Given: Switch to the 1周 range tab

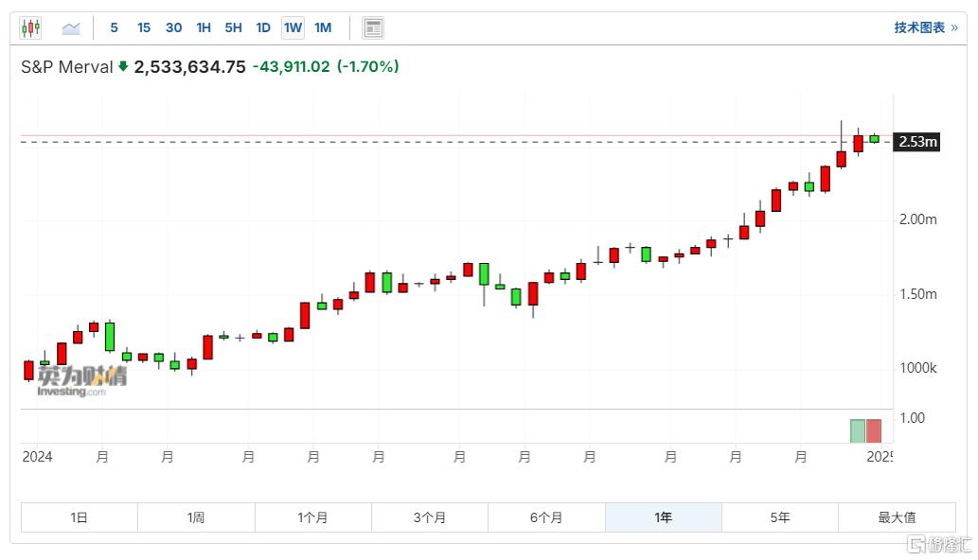Looking at the screenshot, I should coord(196,517).
